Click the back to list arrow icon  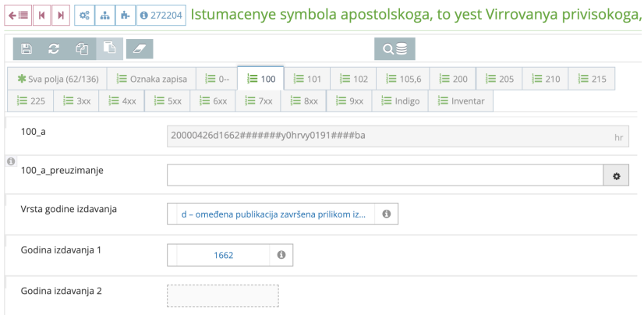point(18,16)
